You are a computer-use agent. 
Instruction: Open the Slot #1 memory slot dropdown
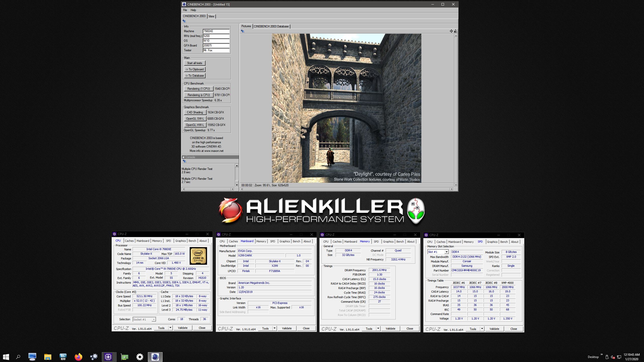click(x=447, y=252)
